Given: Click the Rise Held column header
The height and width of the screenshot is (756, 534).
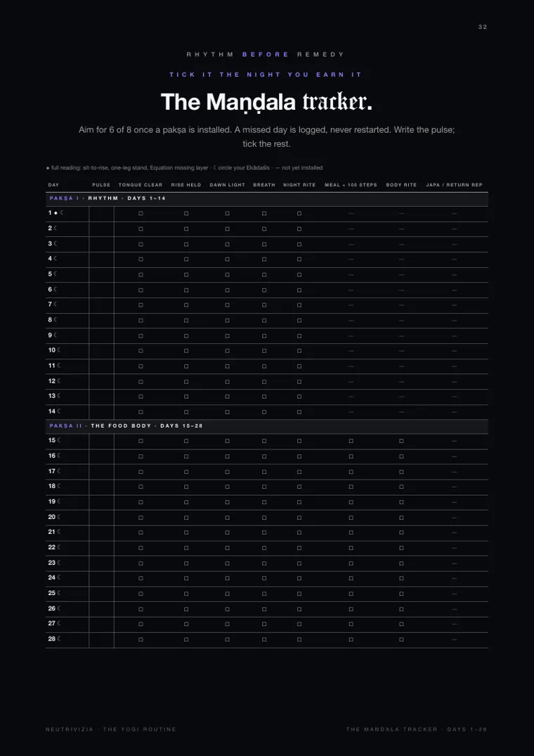Looking at the screenshot, I should point(186,185).
